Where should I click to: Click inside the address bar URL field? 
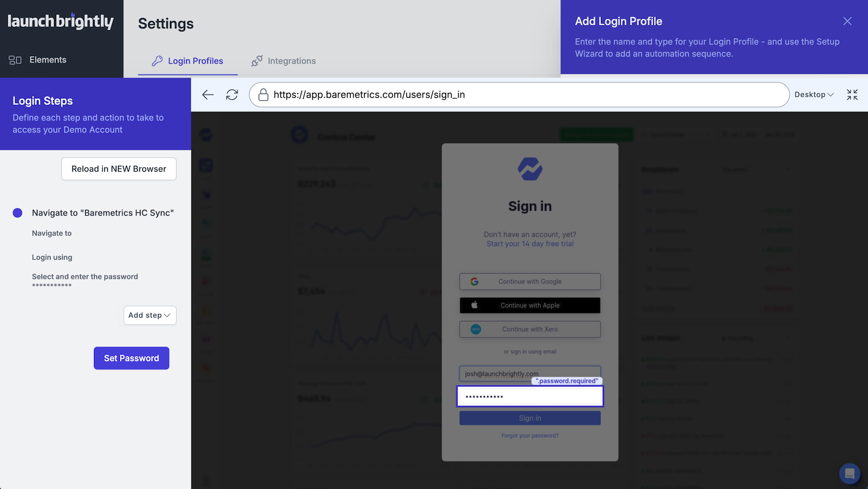click(x=422, y=95)
